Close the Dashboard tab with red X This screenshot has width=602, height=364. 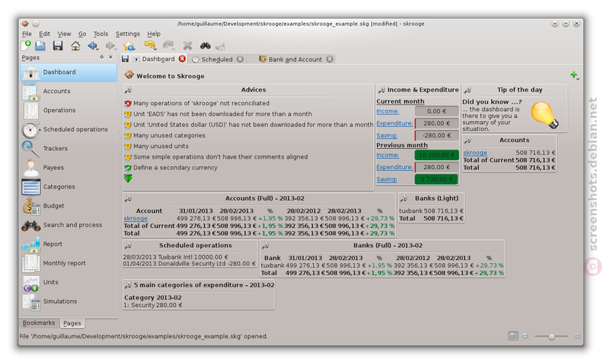coord(182,59)
